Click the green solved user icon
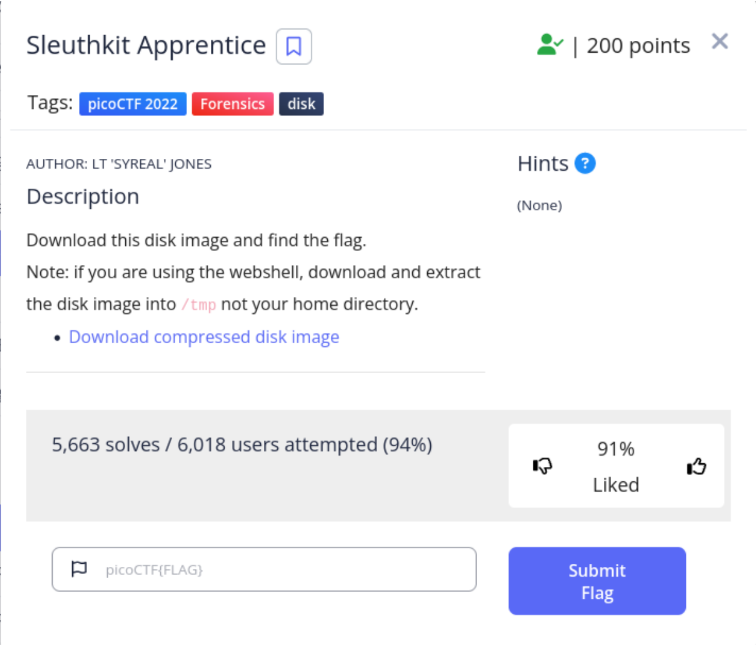 (x=549, y=45)
